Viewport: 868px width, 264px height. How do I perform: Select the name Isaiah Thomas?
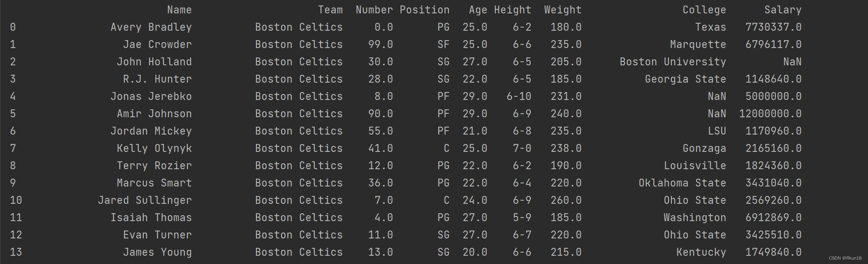tap(151, 218)
